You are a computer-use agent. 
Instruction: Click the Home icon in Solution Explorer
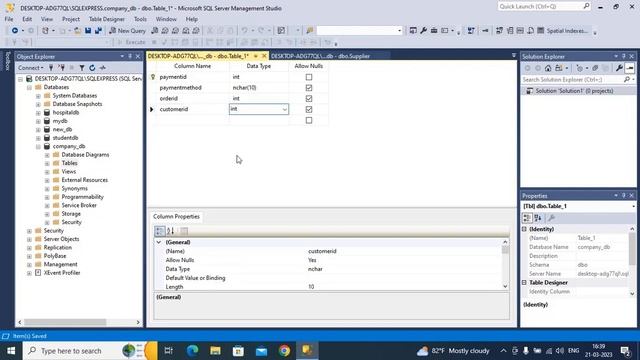pyautogui.click(x=548, y=68)
